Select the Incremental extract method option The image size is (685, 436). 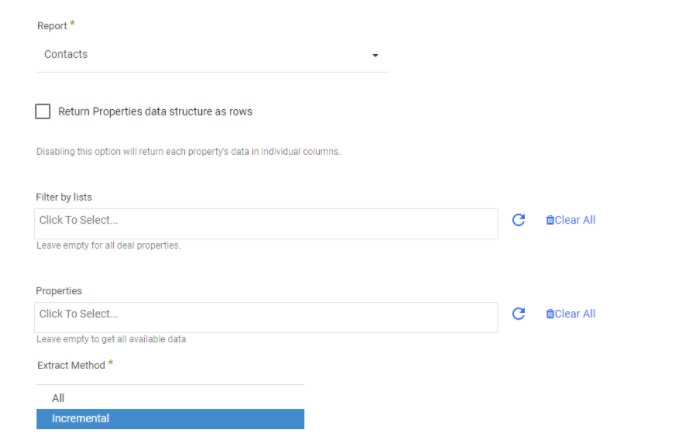[80, 419]
